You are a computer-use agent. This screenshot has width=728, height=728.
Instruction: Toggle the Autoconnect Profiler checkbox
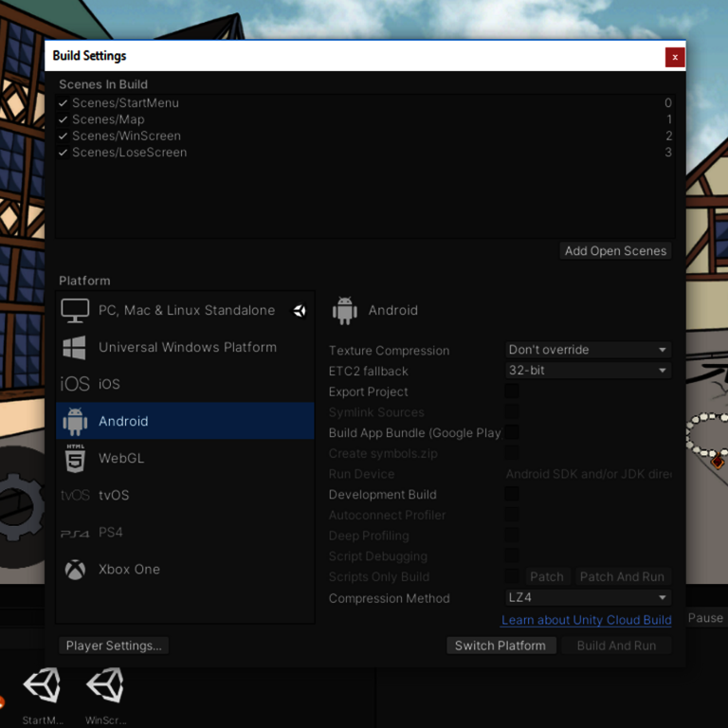512,515
